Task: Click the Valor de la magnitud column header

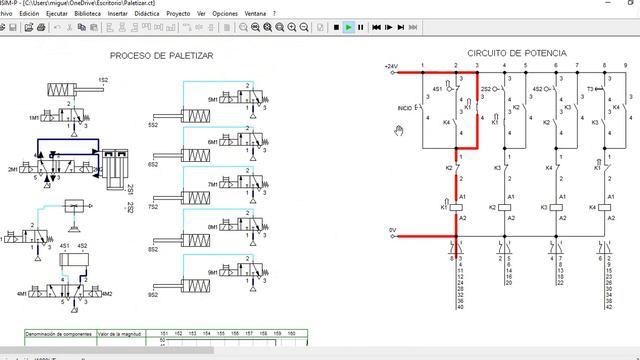Action: coord(121,334)
